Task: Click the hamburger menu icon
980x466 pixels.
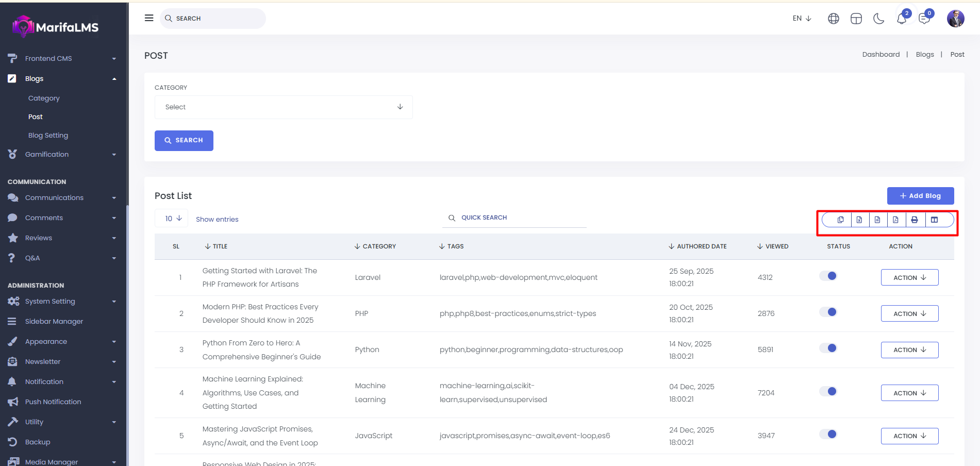Action: coord(149,18)
